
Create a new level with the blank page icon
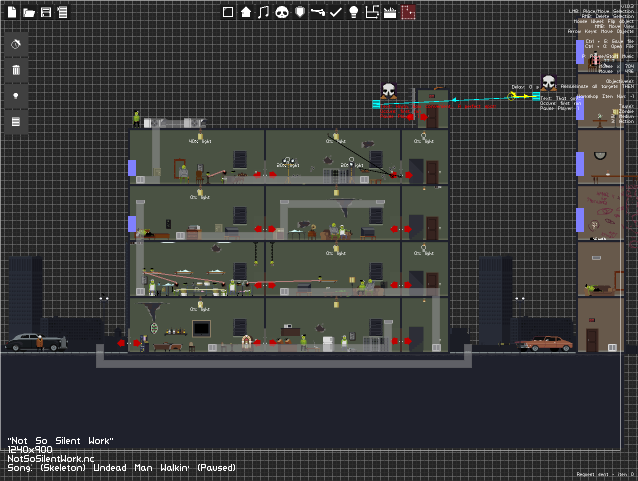point(12,12)
